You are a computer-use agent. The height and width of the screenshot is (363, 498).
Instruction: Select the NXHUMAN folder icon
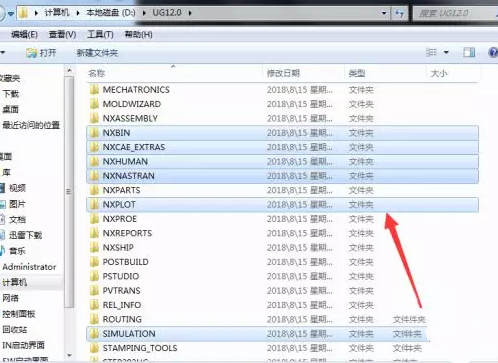pyautogui.click(x=94, y=161)
